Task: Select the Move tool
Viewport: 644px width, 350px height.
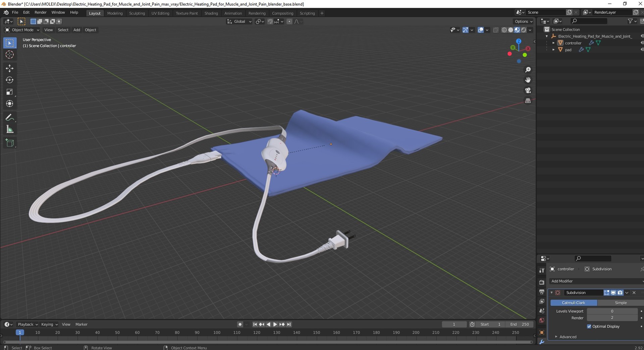Action: (x=9, y=68)
